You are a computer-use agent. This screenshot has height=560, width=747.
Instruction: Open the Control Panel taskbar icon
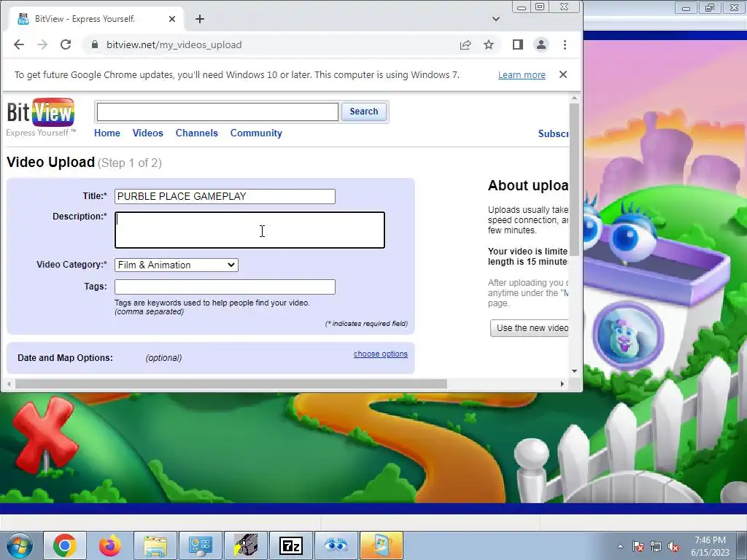200,545
